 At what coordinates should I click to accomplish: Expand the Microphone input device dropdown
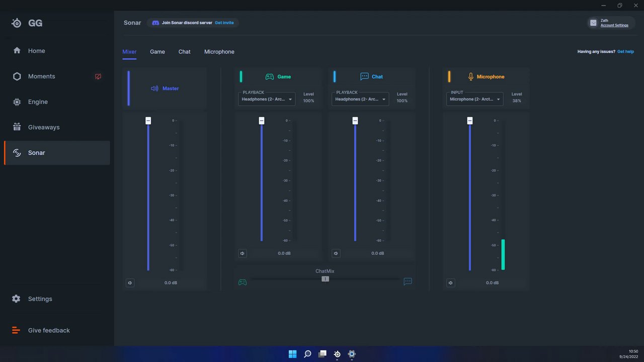(475, 99)
